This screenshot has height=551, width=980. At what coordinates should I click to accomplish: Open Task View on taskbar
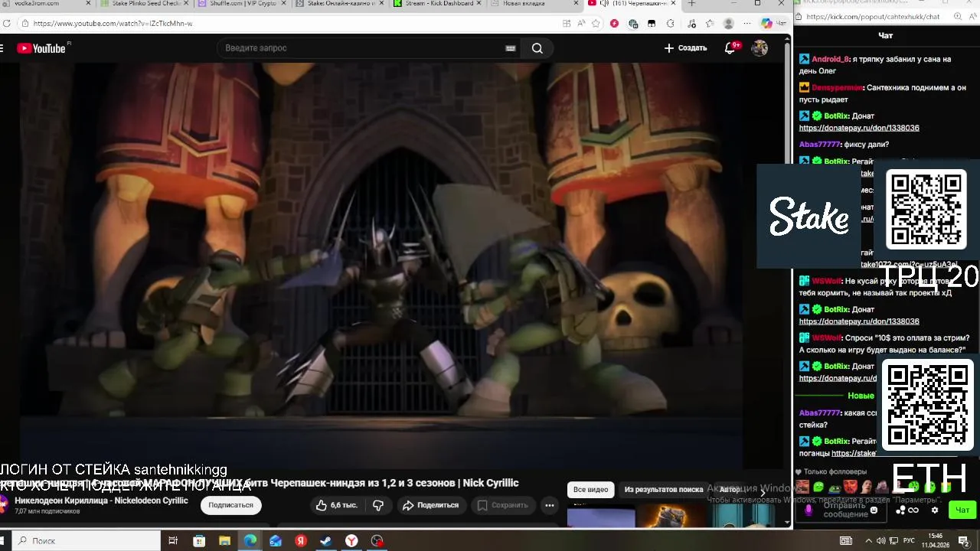point(173,541)
